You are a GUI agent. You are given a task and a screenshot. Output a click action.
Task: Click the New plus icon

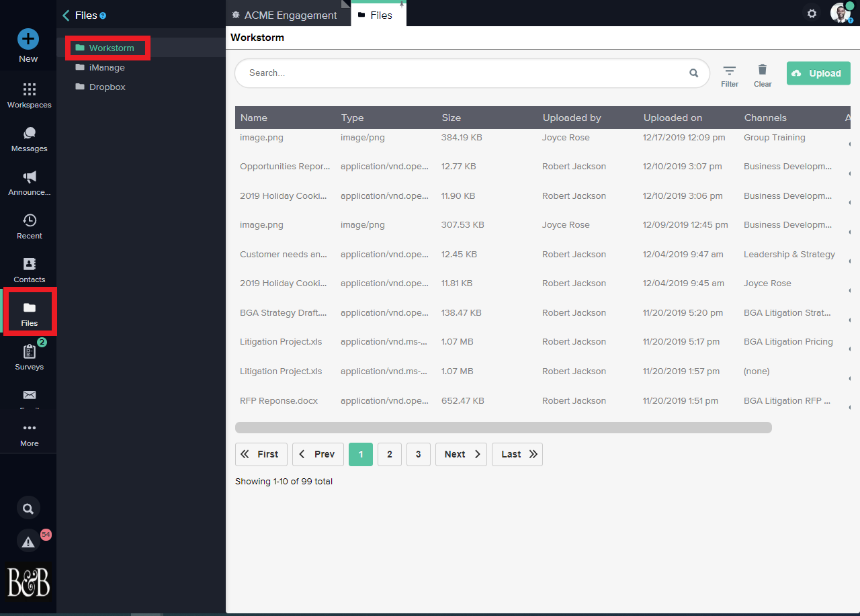tap(28, 40)
